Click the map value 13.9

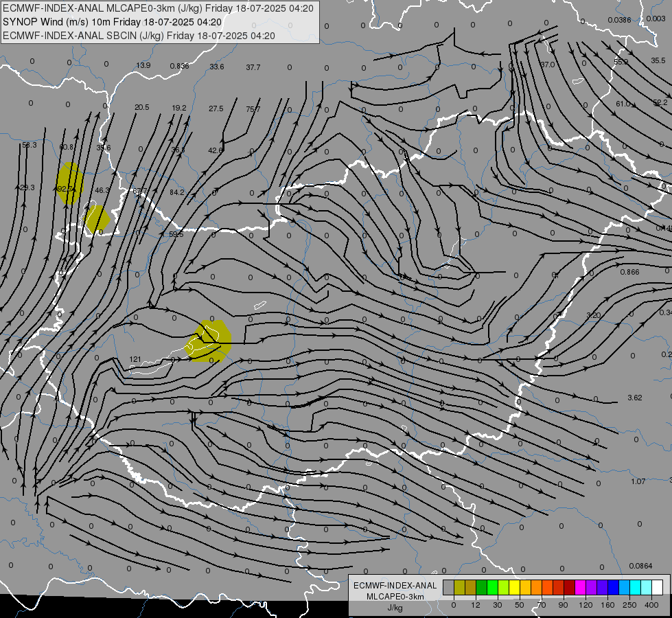(143, 66)
